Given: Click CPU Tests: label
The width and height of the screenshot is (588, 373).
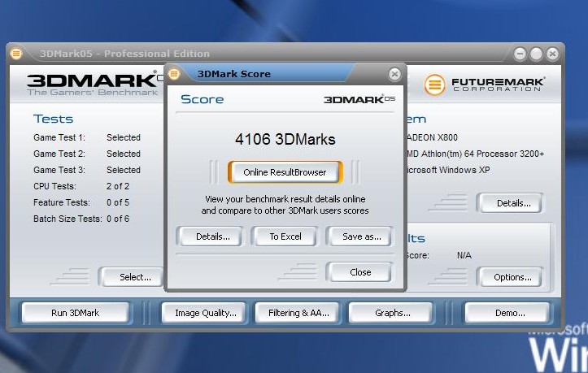Looking at the screenshot, I should (54, 186).
